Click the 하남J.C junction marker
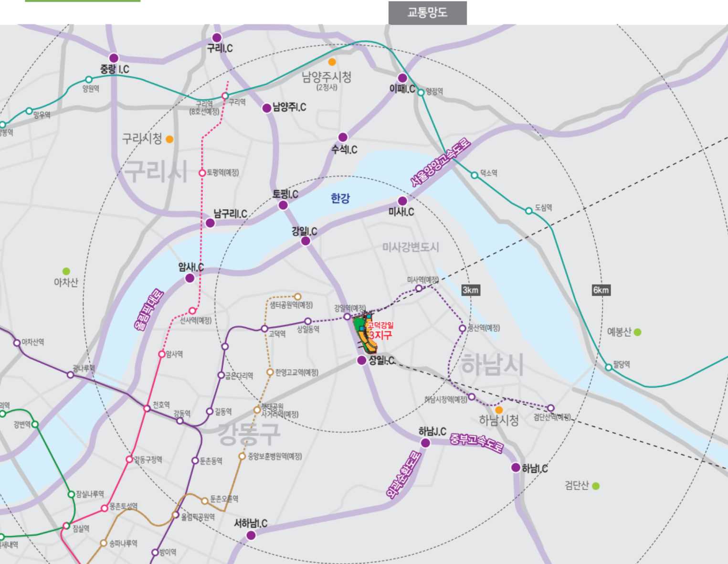 coord(425,443)
